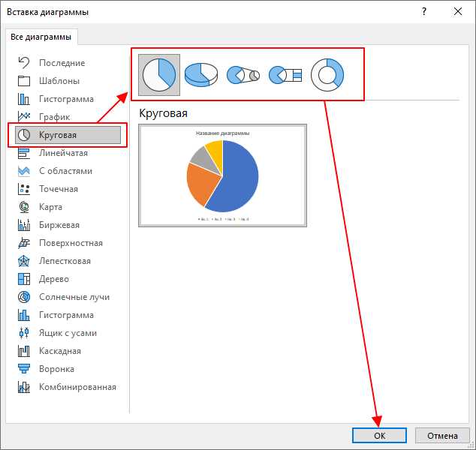Image resolution: width=476 pixels, height=450 pixels.
Task: Pick the pie-of-pie chart subtype icon
Action: [x=243, y=75]
